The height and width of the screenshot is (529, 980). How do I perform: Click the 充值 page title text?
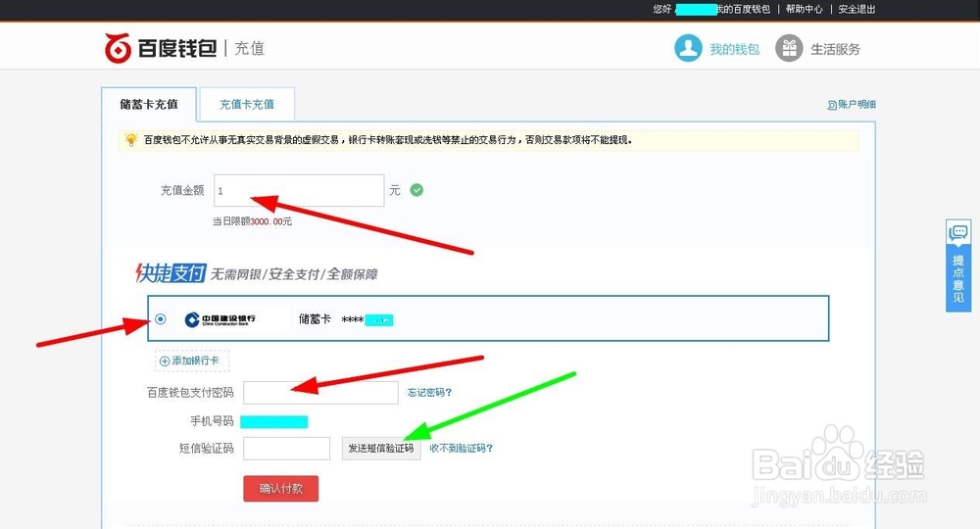(249, 49)
